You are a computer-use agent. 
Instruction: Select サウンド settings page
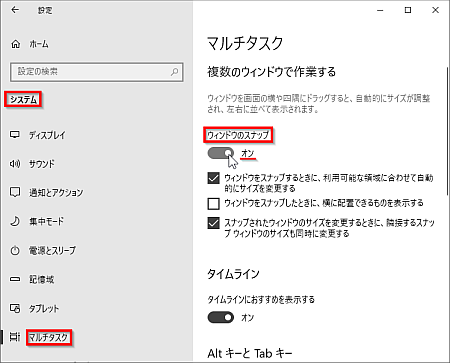pyautogui.click(x=42, y=164)
